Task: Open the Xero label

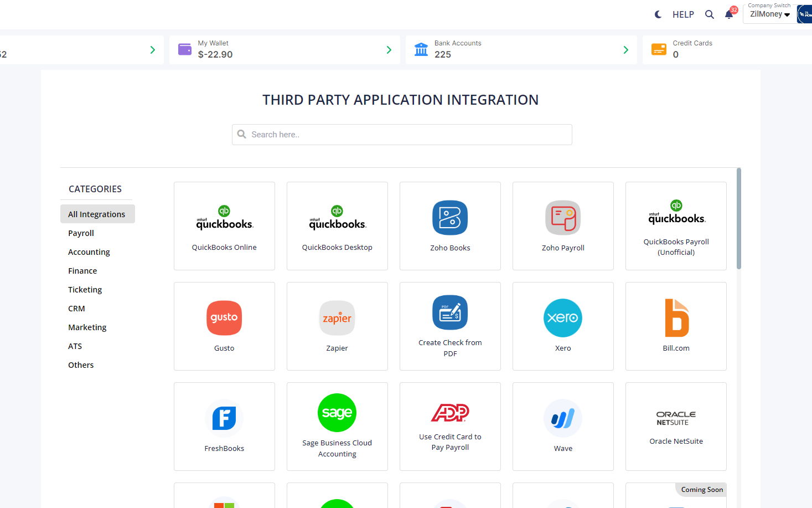Action: (x=563, y=348)
